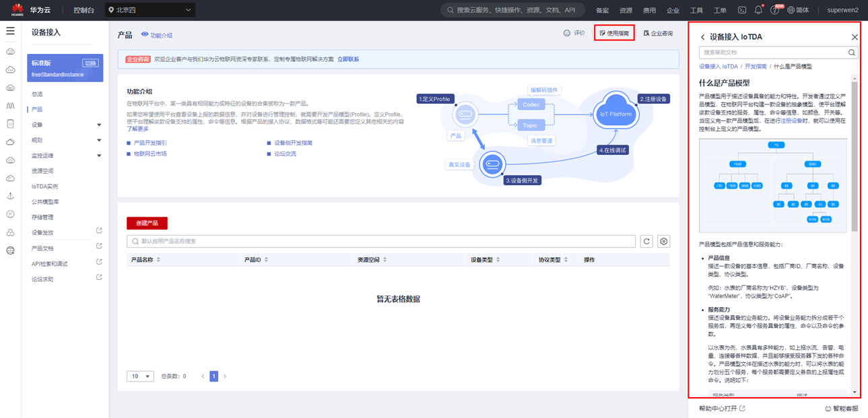Refresh the product table with reload icon
The height and width of the screenshot is (418, 868).
click(646, 242)
